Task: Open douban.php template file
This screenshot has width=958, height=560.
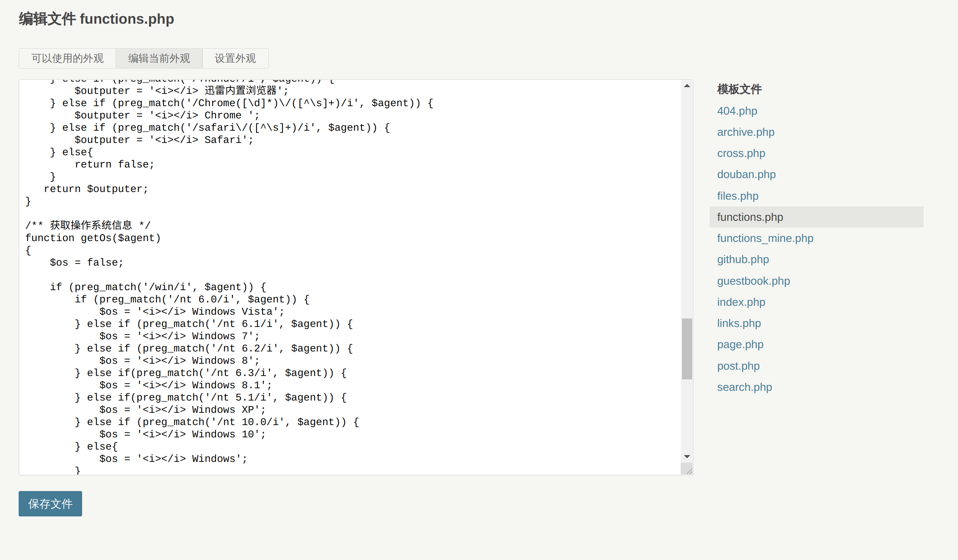Action: coord(746,174)
